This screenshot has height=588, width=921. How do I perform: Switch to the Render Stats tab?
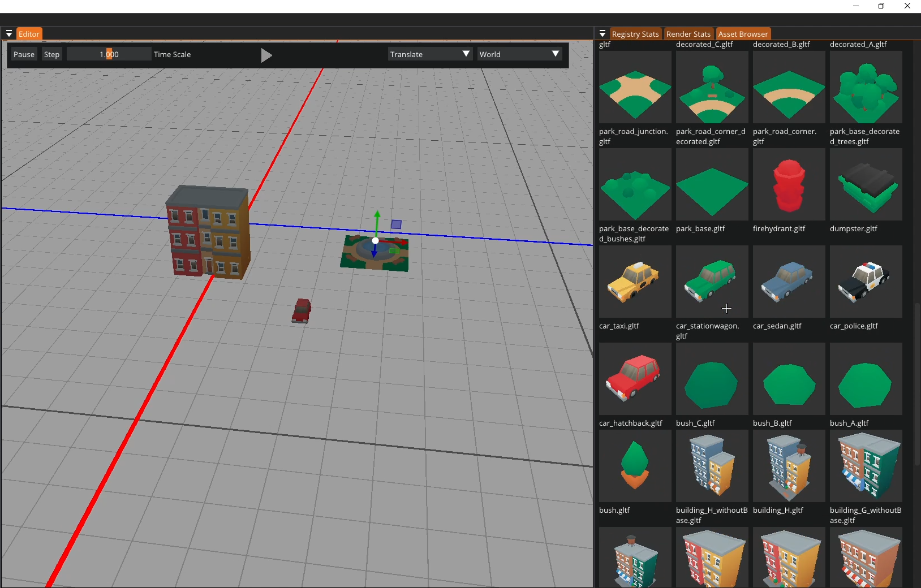click(x=688, y=34)
